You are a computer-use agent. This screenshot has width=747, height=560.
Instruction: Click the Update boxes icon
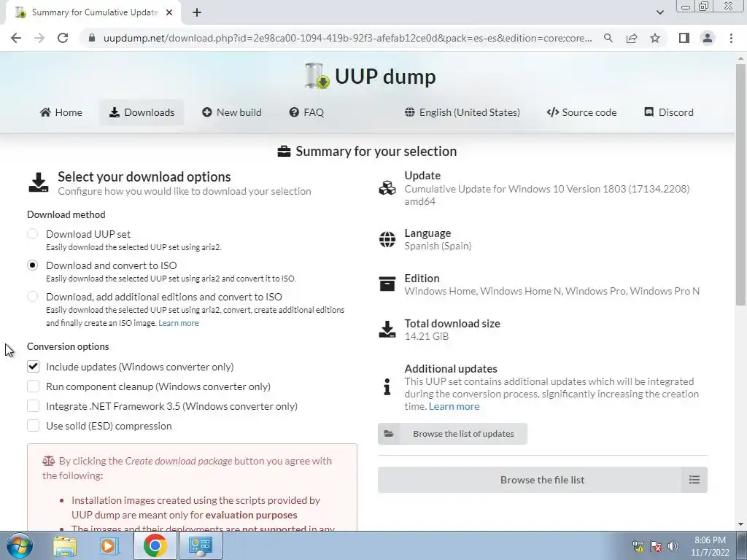387,188
